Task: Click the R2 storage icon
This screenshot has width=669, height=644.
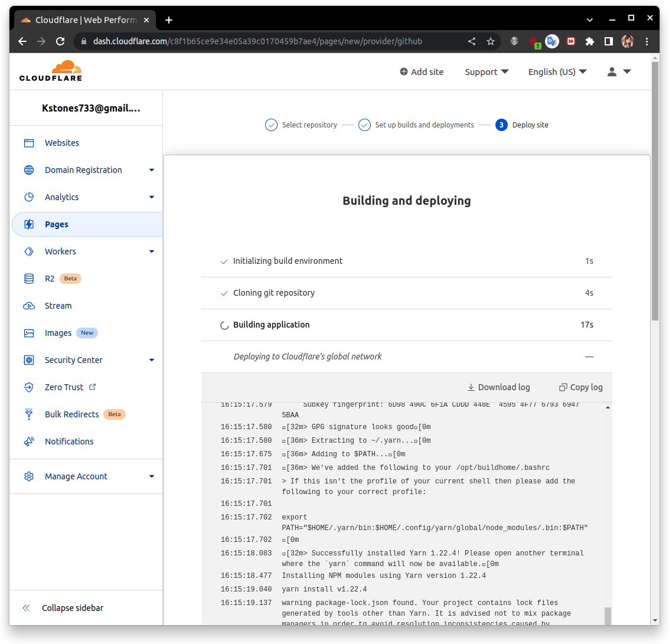Action: pos(29,278)
